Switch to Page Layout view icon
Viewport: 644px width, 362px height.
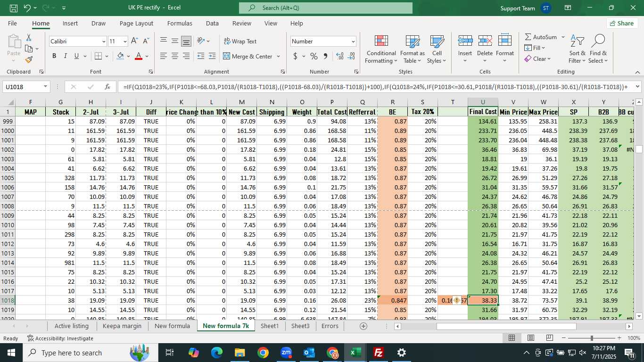pyautogui.click(x=530, y=338)
